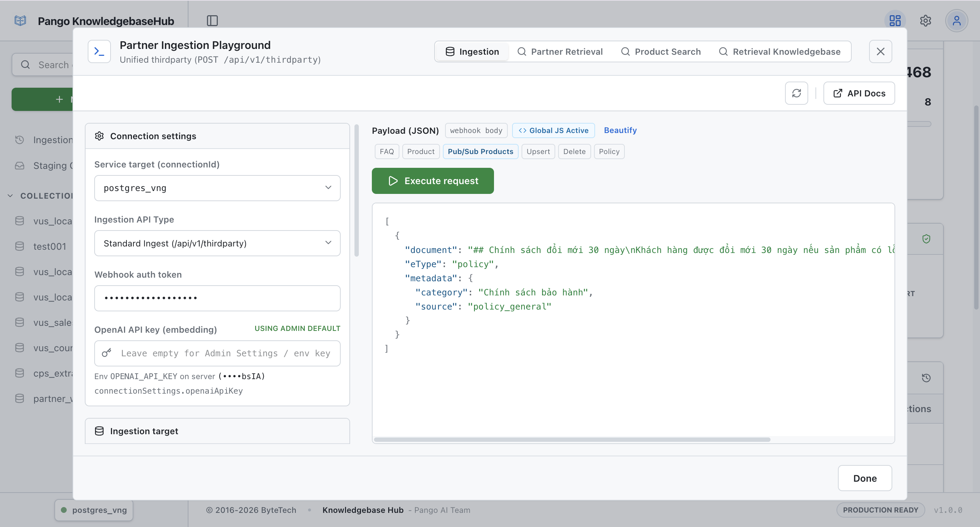Open API Docs link button
Screen dimensions: 980x527
pyautogui.click(x=859, y=93)
